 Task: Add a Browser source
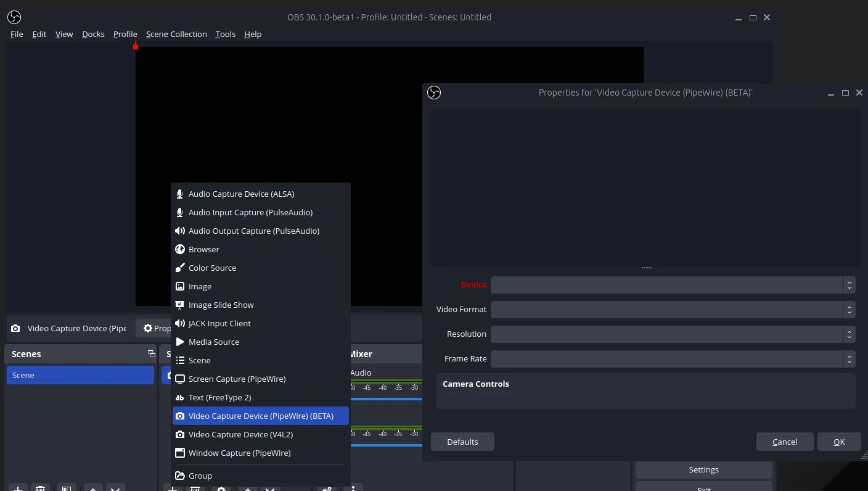point(261,249)
